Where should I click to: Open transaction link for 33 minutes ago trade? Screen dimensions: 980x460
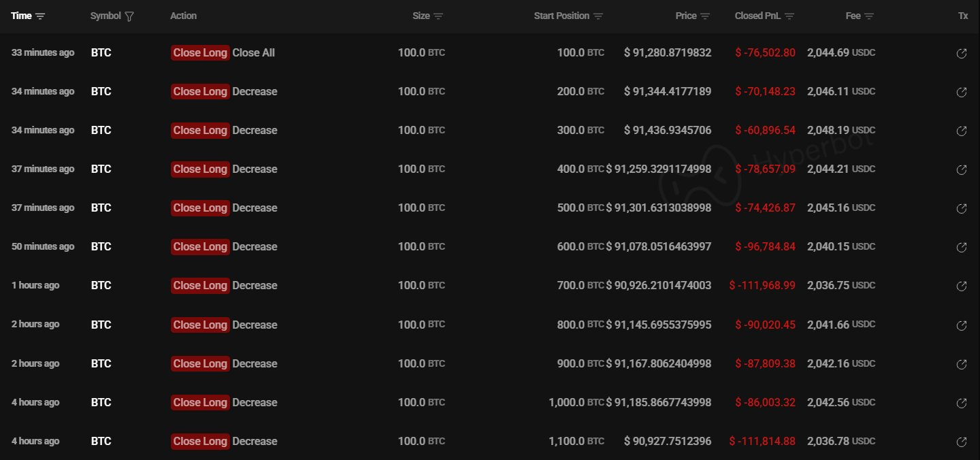click(962, 53)
